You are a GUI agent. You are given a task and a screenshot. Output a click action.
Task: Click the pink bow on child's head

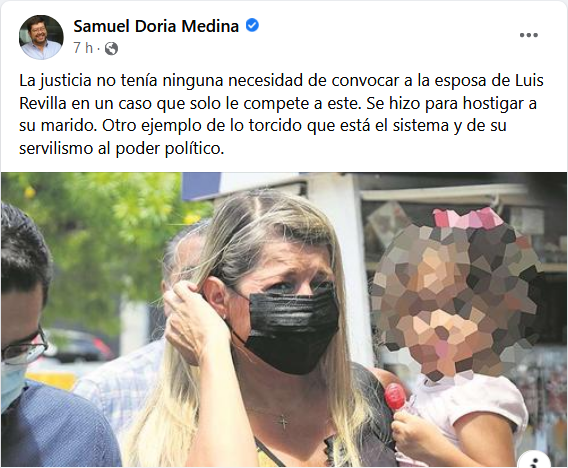coord(467,218)
